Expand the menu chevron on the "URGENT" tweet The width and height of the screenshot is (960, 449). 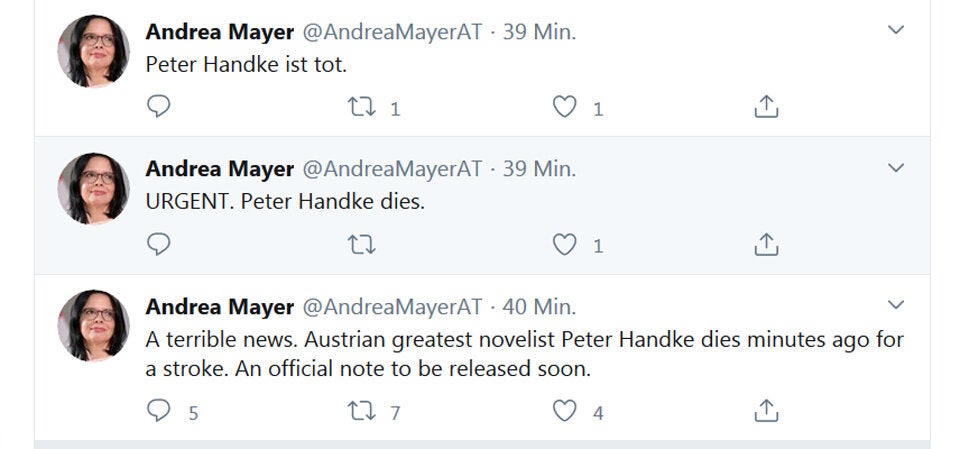(896, 168)
